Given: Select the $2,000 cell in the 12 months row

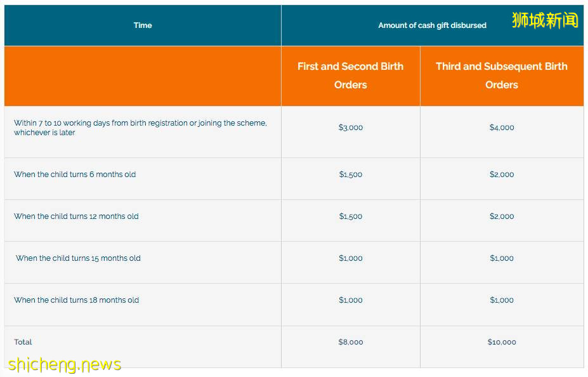Looking at the screenshot, I should pyautogui.click(x=502, y=216).
